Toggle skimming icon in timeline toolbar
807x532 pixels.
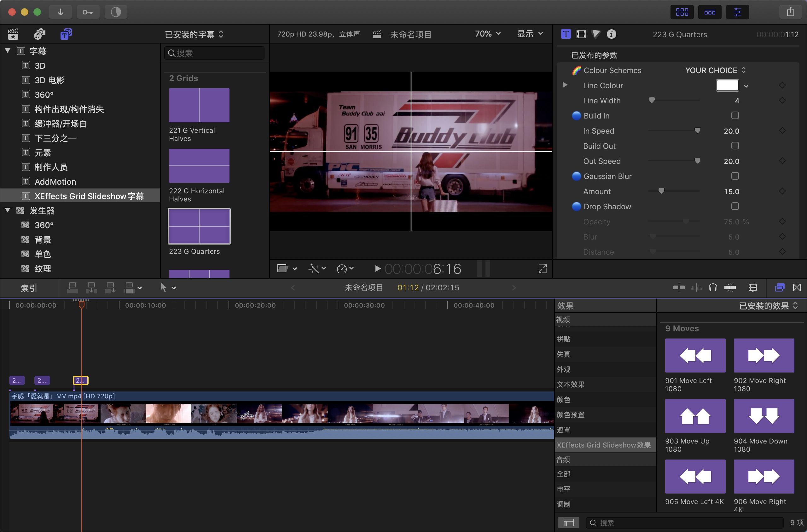click(679, 288)
